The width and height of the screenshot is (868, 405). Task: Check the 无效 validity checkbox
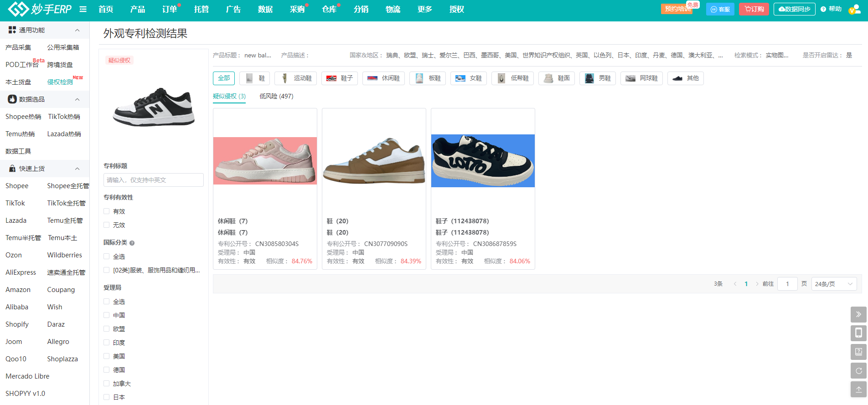[x=107, y=225]
